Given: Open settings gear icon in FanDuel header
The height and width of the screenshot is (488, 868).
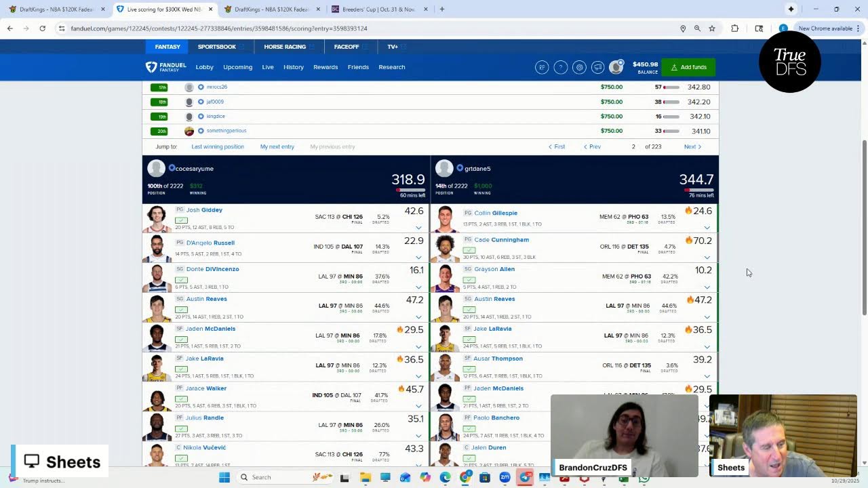Looking at the screenshot, I should [x=579, y=67].
